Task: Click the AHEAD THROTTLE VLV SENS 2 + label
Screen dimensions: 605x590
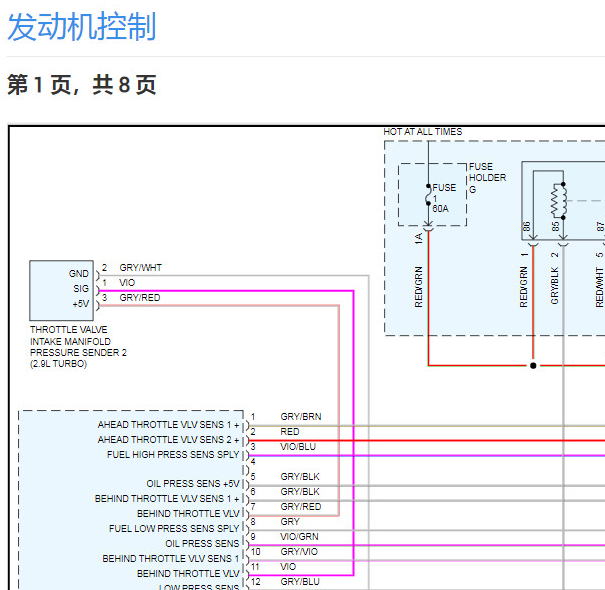Action: 169,440
